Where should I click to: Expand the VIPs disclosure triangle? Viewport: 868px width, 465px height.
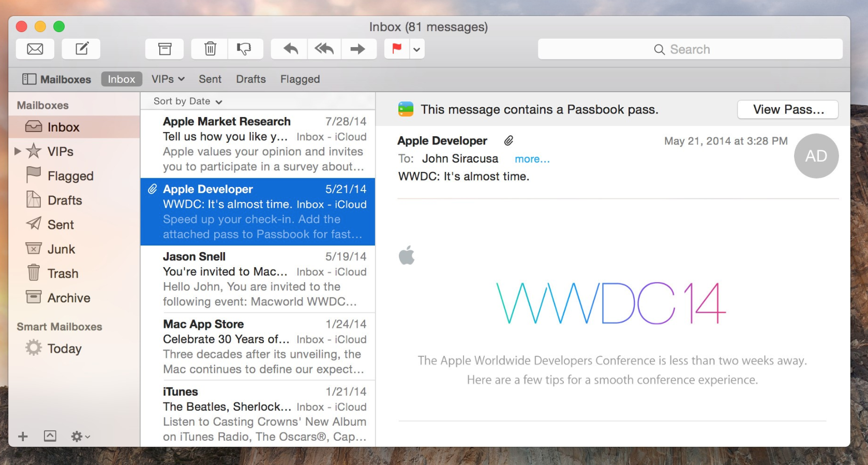tap(18, 151)
